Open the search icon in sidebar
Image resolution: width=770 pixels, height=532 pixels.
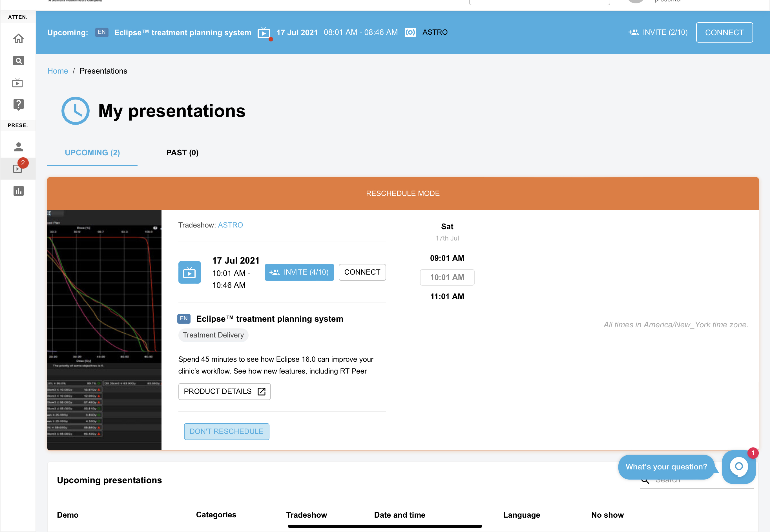point(18,61)
